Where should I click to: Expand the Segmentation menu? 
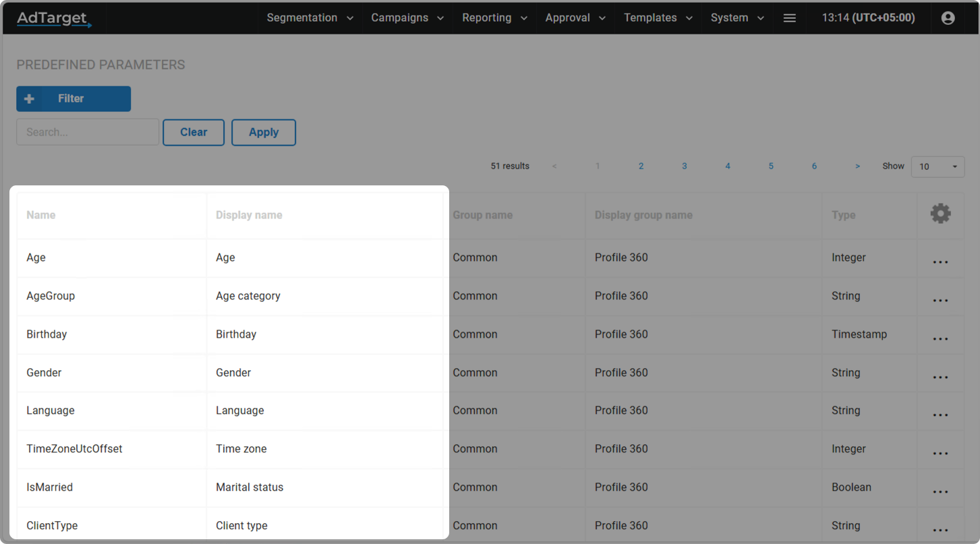(310, 18)
